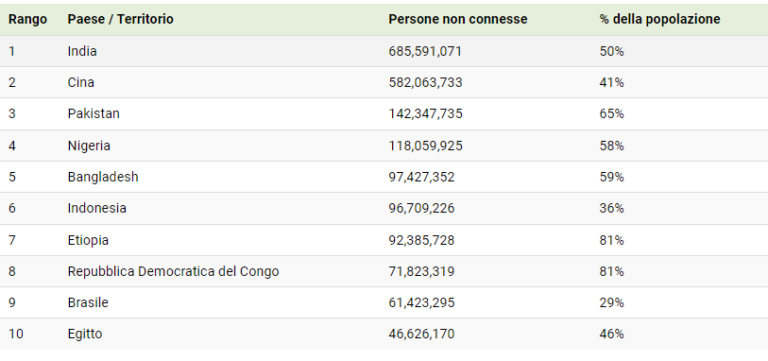This screenshot has width=768, height=361.
Task: Select the Cina country cell
Action: pyautogui.click(x=81, y=82)
